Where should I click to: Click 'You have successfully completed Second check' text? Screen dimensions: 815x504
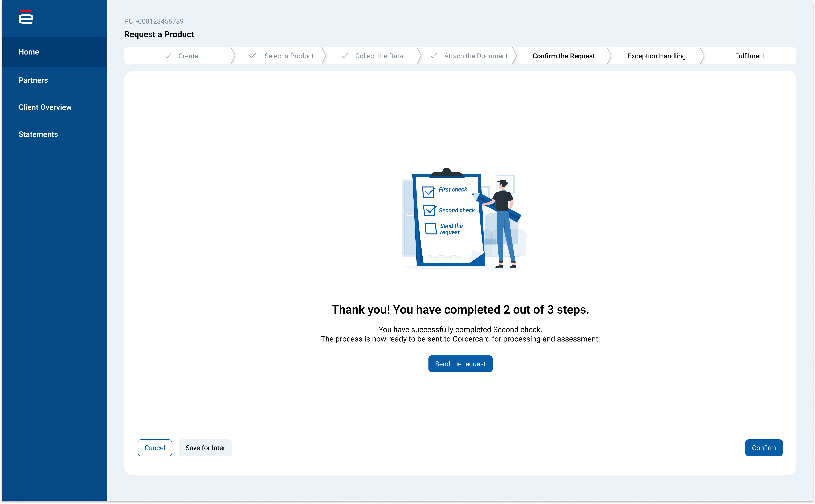(460, 329)
